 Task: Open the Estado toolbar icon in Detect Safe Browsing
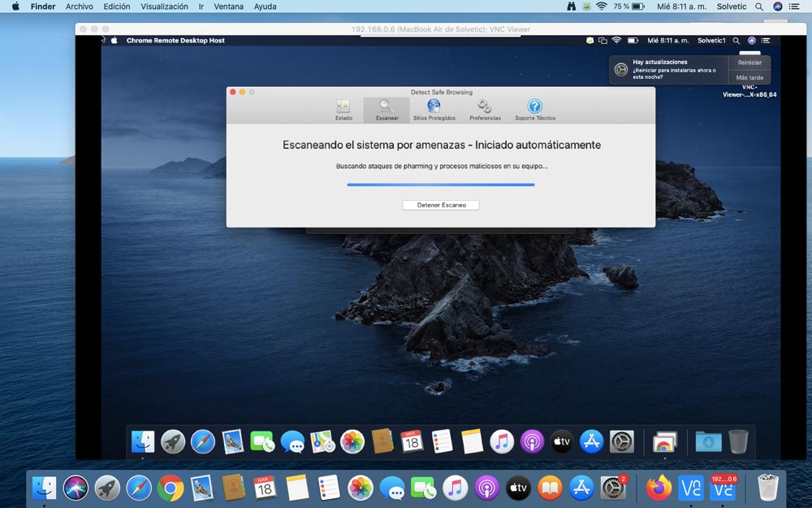tap(343, 110)
